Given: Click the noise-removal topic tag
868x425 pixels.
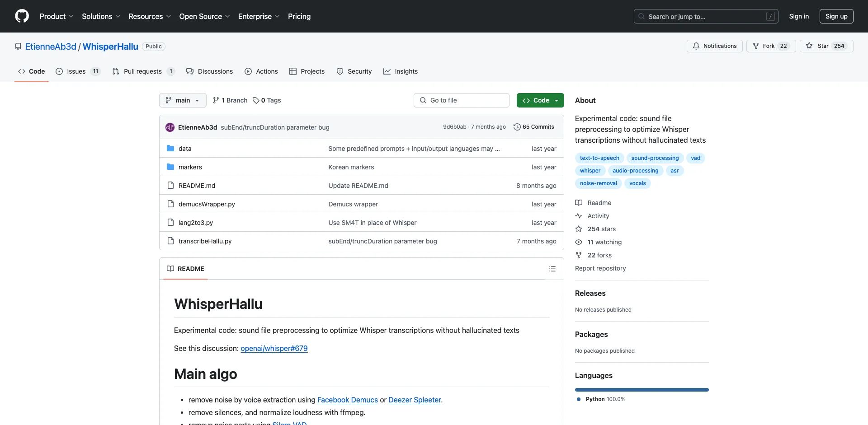Looking at the screenshot, I should 599,183.
